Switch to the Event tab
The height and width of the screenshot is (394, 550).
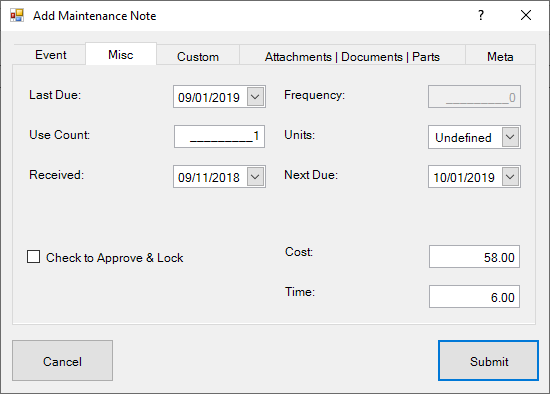click(x=51, y=55)
